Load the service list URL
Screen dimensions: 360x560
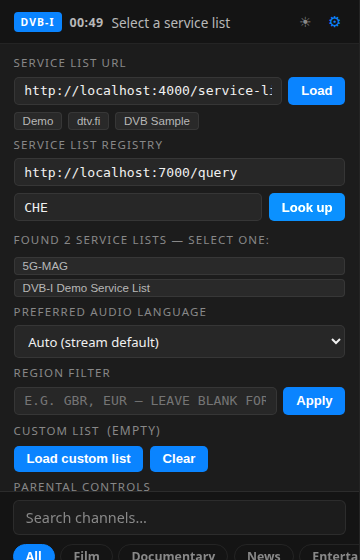pyautogui.click(x=316, y=91)
